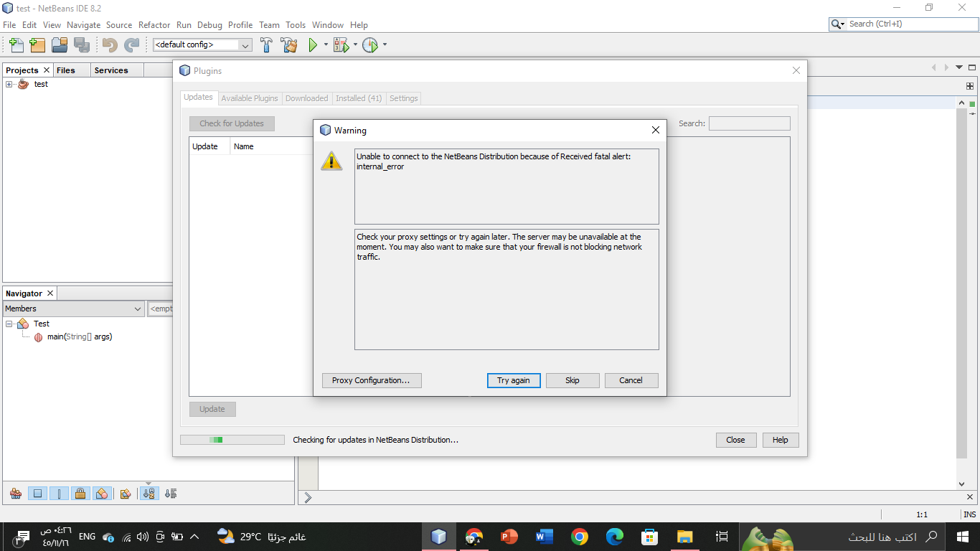Click the New Project toolbar icon
The width and height of the screenshot is (980, 551).
click(37, 44)
